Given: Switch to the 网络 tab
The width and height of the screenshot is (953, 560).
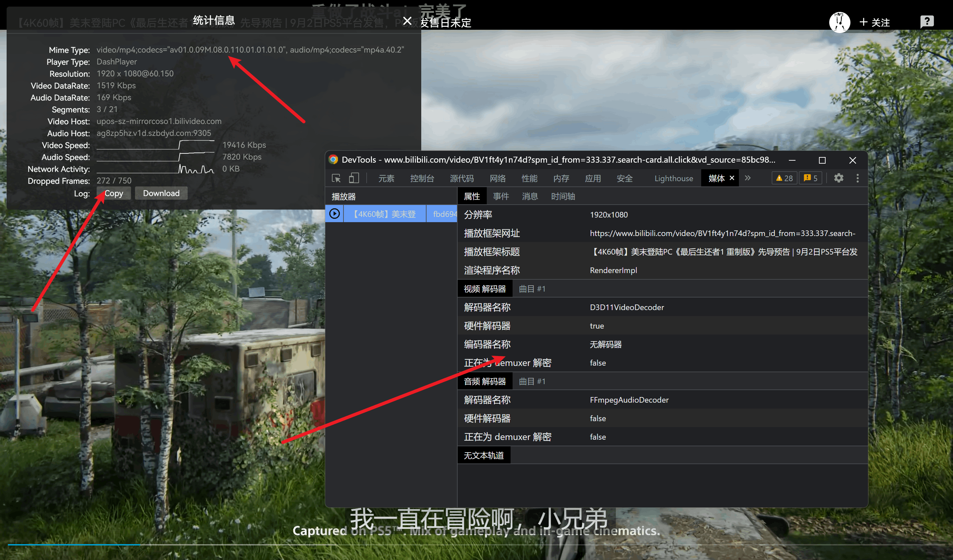Looking at the screenshot, I should pos(497,179).
